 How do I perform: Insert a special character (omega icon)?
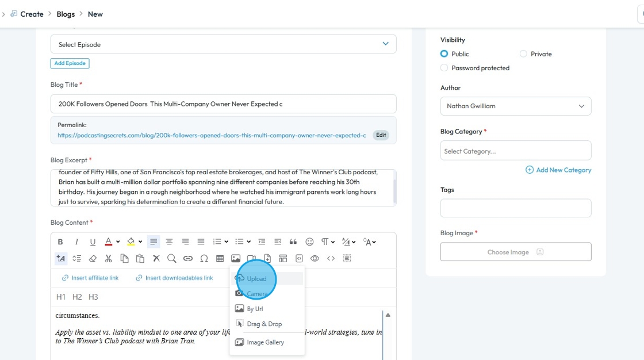tap(204, 258)
